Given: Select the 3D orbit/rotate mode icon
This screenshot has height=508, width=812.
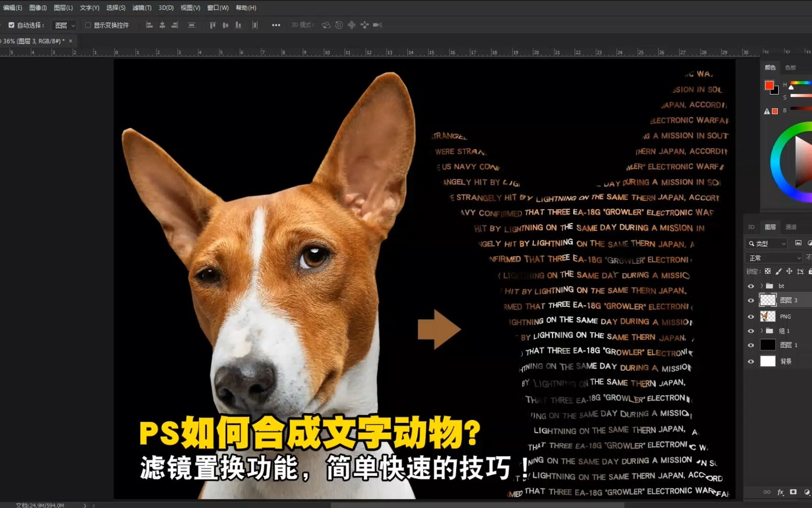Looking at the screenshot, I should 326,25.
